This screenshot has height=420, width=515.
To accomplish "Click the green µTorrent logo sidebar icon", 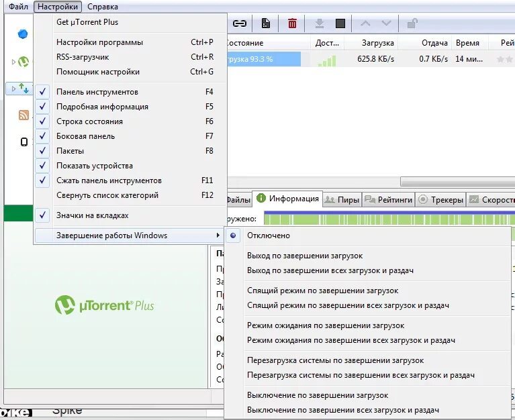I will (x=24, y=62).
